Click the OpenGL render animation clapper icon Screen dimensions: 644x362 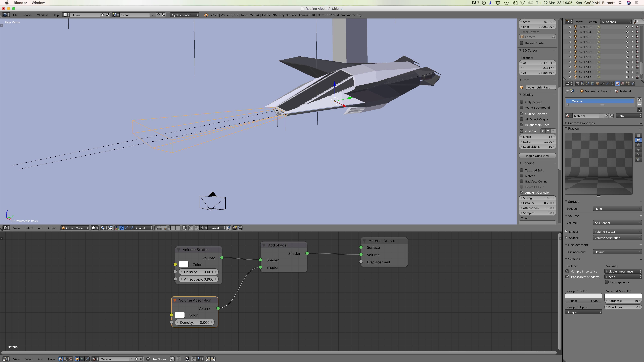[x=240, y=228]
